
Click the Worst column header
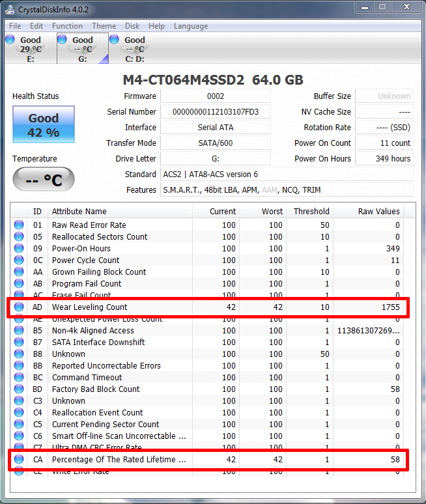[x=263, y=211]
